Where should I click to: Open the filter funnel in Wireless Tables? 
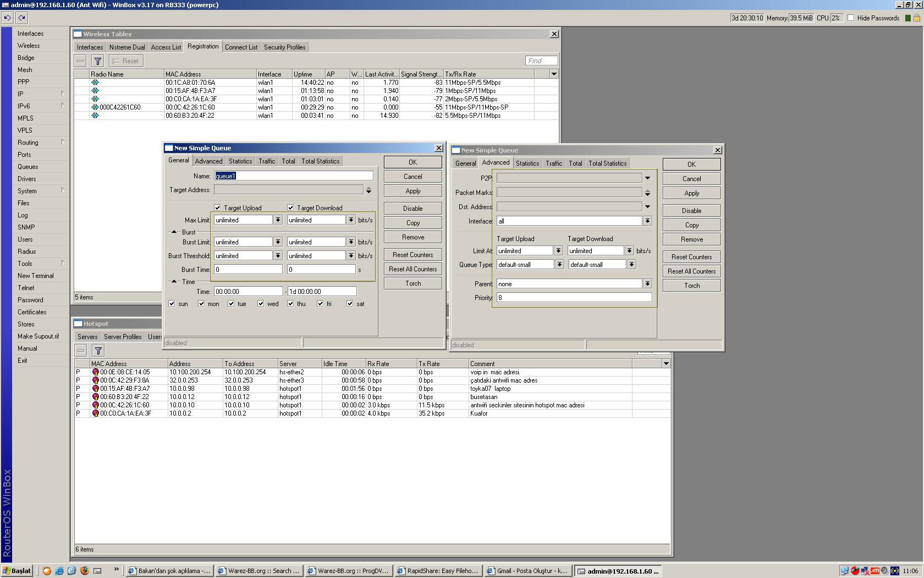[x=97, y=61]
